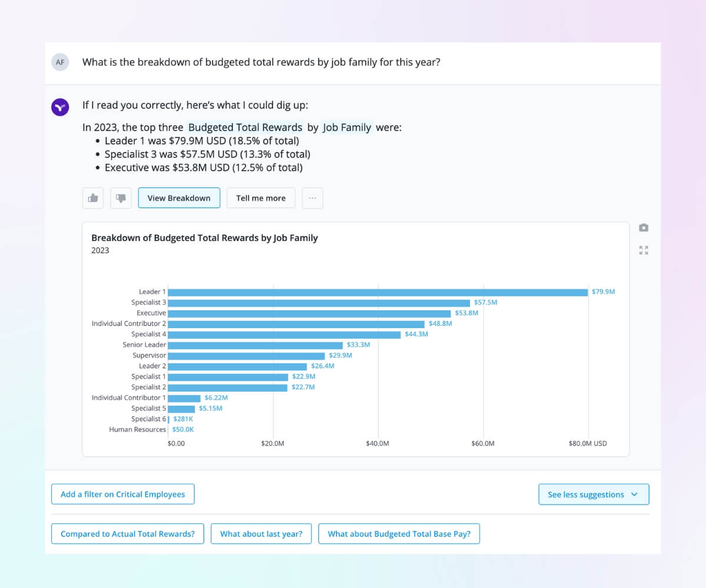Select the Leader 2 bar
Screen dimensions: 706x588
click(237, 366)
